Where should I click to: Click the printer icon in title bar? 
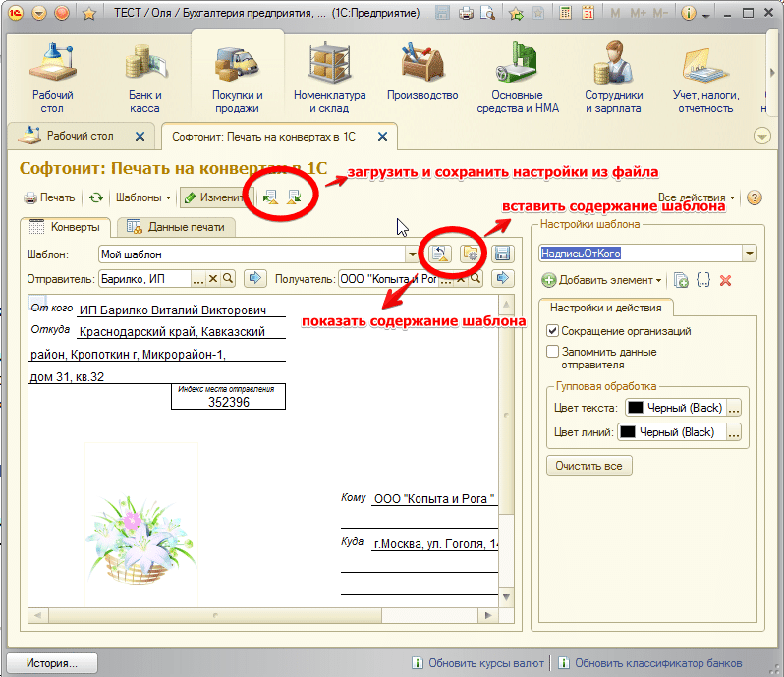tap(466, 13)
